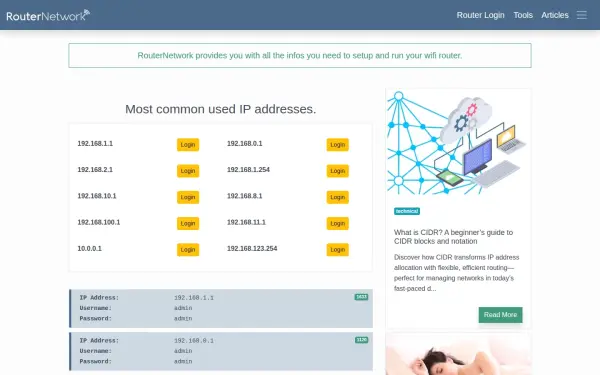This screenshot has width=600, height=375.
Task: Click the Read More button
Action: (x=500, y=315)
